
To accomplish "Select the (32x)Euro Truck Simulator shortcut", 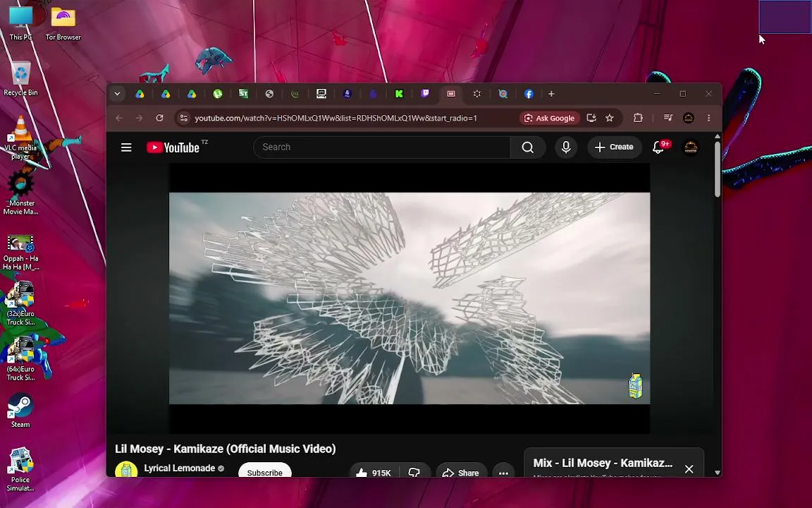I will pos(20,304).
